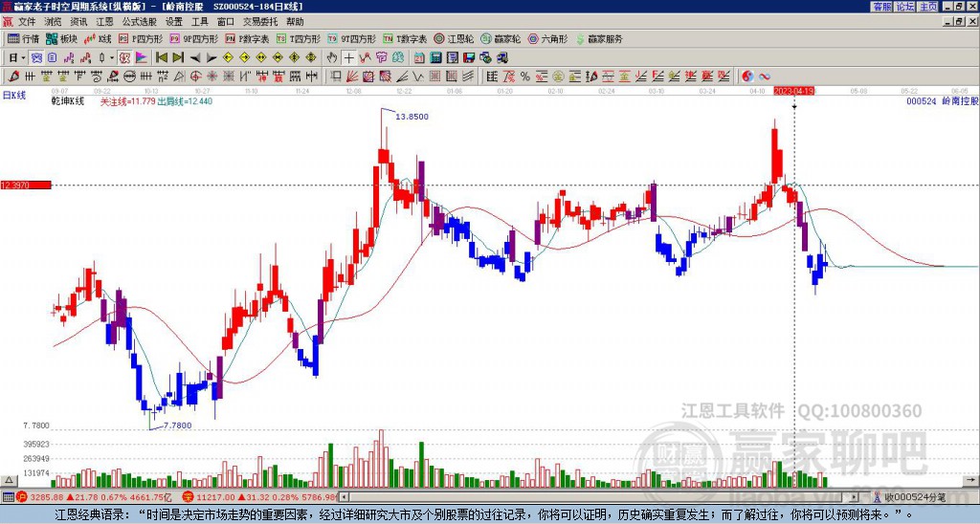Jump to first bar with green skip-back arrow
980x524 pixels.
coord(161,57)
